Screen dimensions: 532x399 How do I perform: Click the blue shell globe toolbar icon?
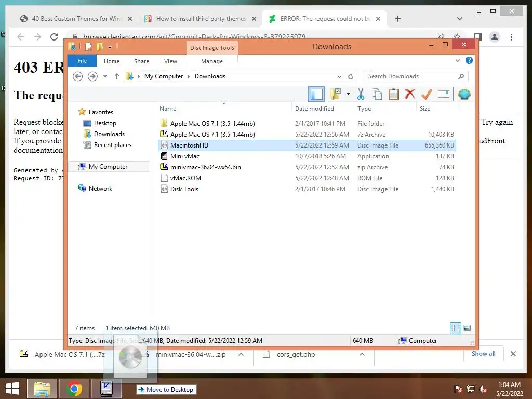coord(464,94)
